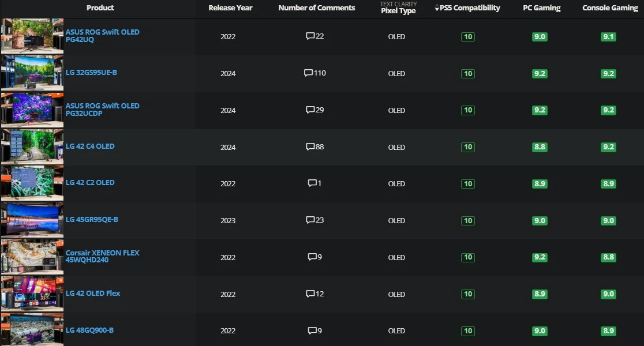Sort by Pixel Type column header
This screenshot has height=346, width=644.
point(398,11)
